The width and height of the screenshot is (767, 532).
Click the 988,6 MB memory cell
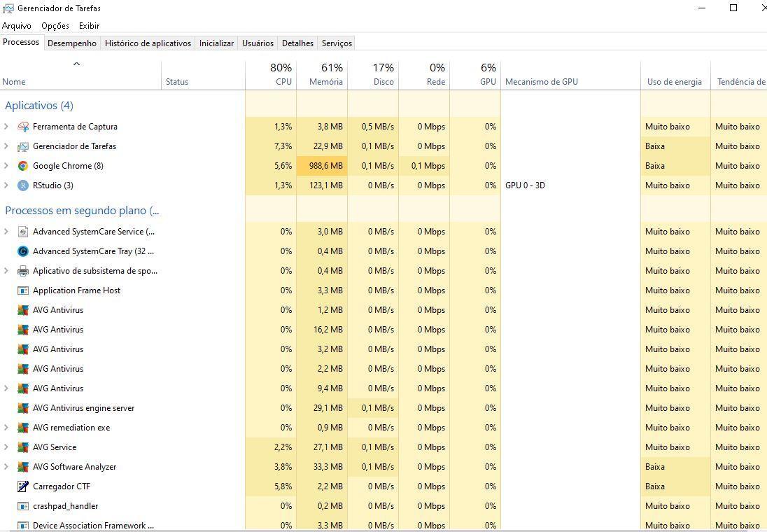point(322,166)
